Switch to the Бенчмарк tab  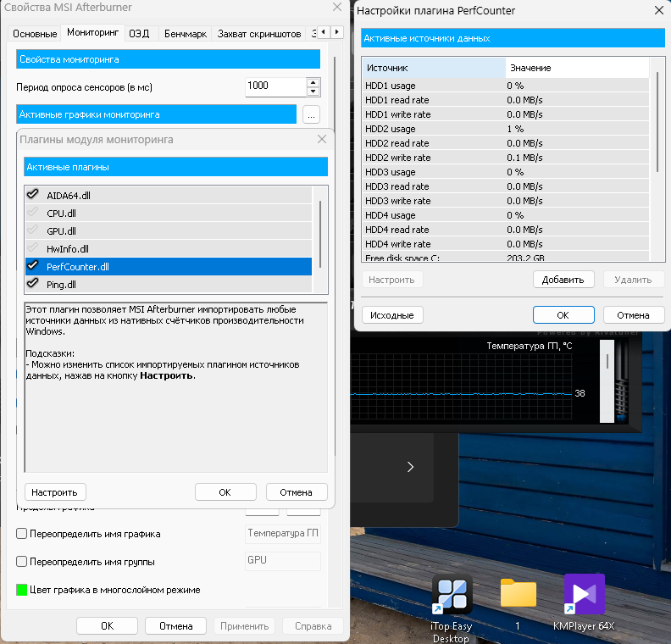pyautogui.click(x=186, y=34)
